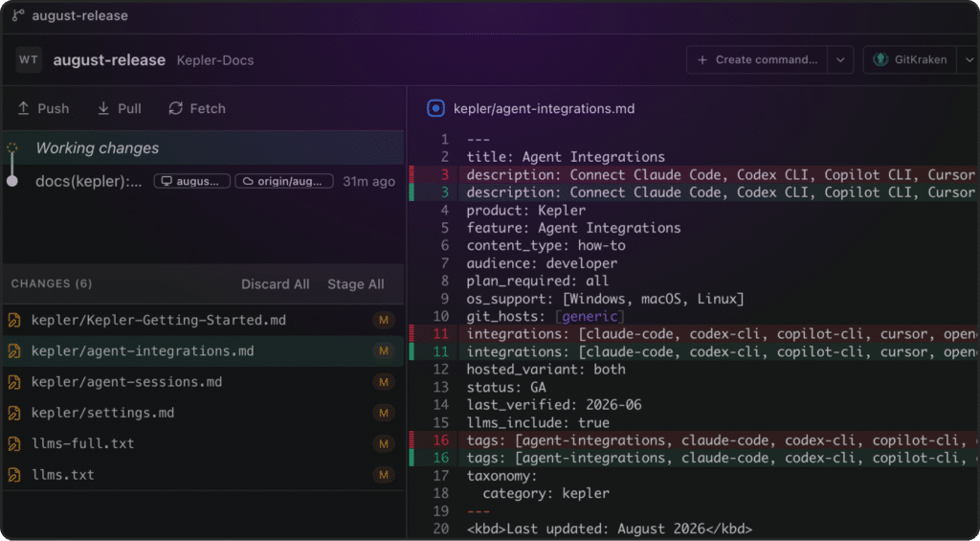980x541 pixels.
Task: Click removed line 3 description in diff
Action: point(694,174)
